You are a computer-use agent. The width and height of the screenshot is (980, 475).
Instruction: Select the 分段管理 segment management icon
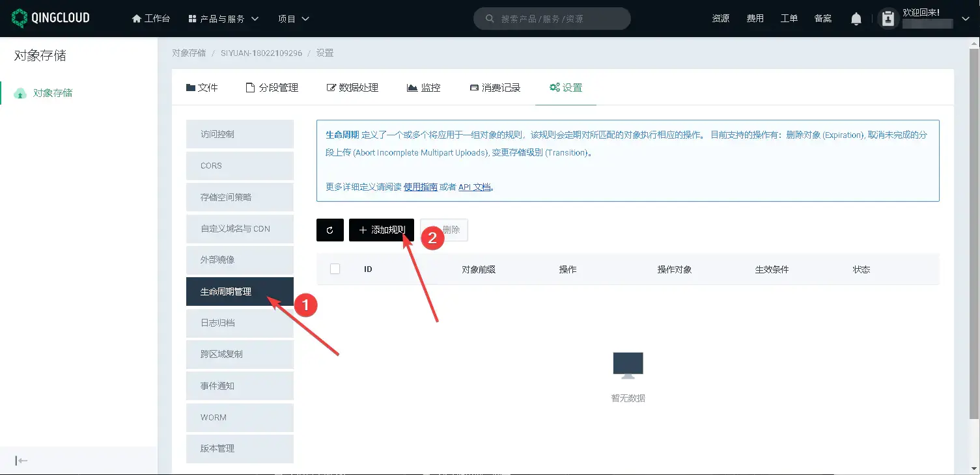[x=249, y=87]
